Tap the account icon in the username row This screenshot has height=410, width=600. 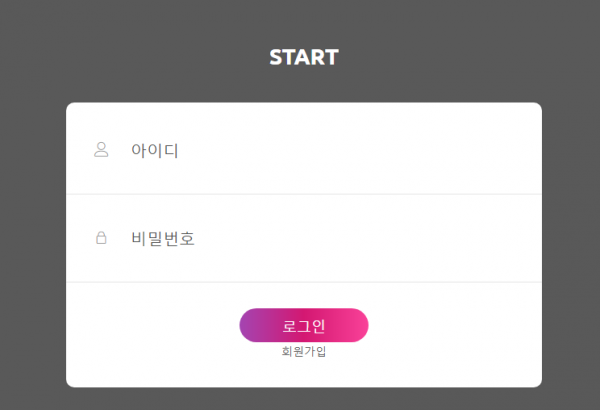[x=100, y=150]
